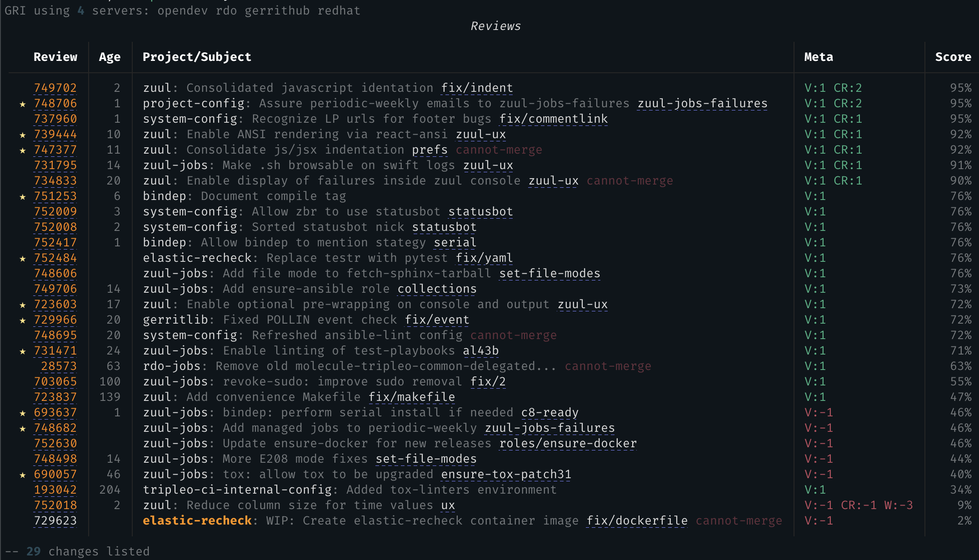Open the prefs topic link
This screenshot has height=560, width=979.
pos(430,150)
